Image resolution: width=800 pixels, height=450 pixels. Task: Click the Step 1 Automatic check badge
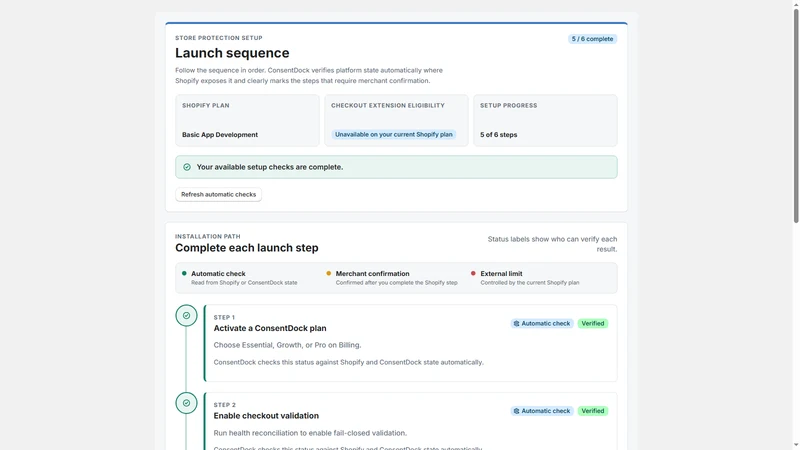click(541, 323)
